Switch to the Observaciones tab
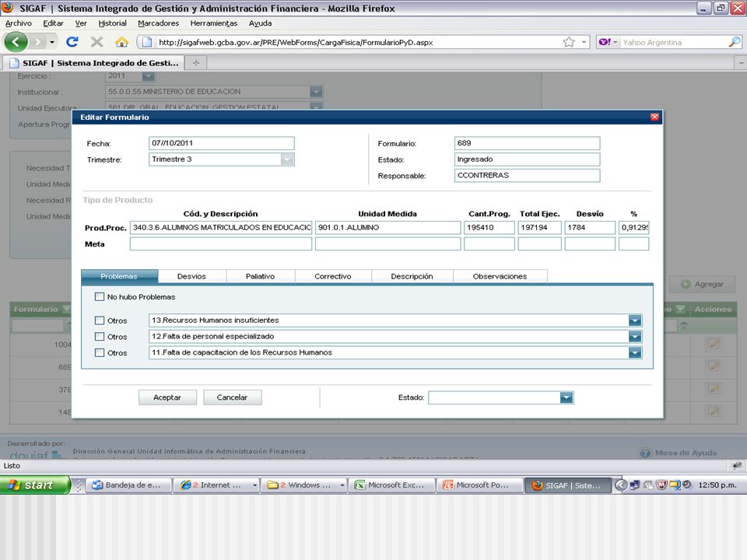 tap(500, 276)
